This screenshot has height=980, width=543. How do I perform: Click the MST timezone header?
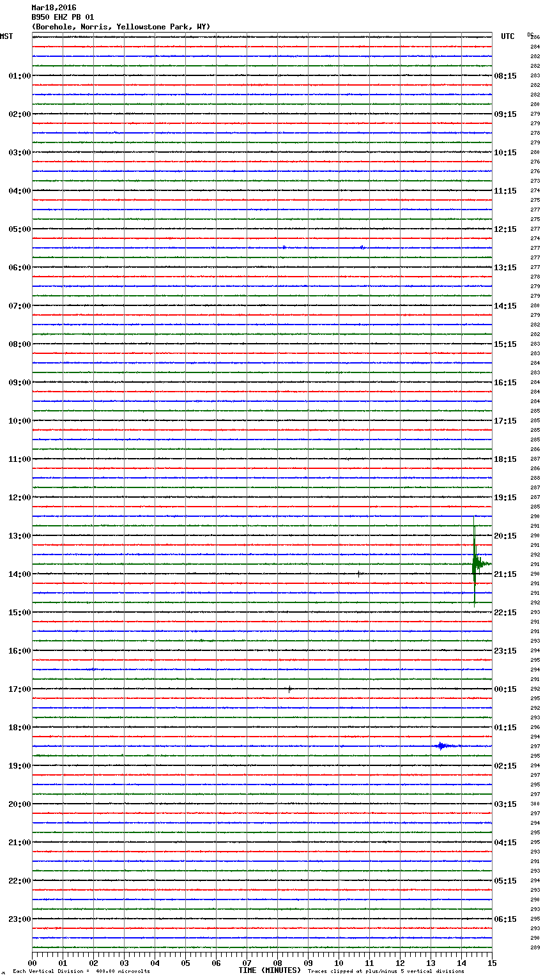coord(6,36)
